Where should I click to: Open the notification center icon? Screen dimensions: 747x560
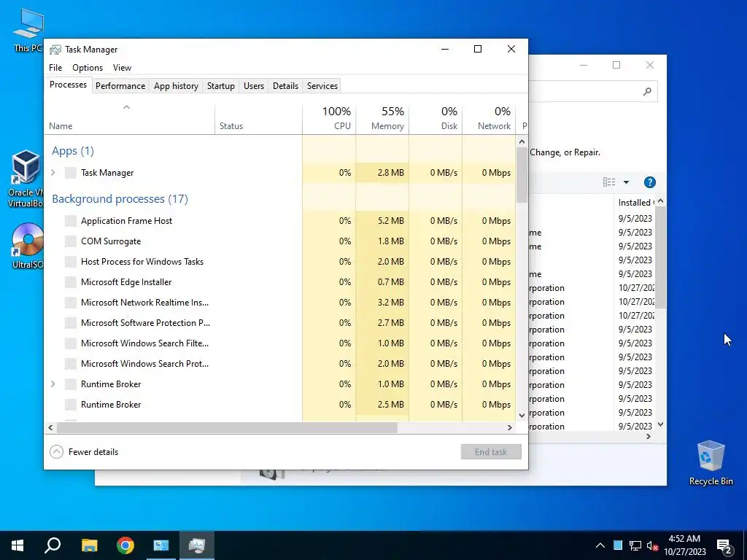tap(724, 547)
